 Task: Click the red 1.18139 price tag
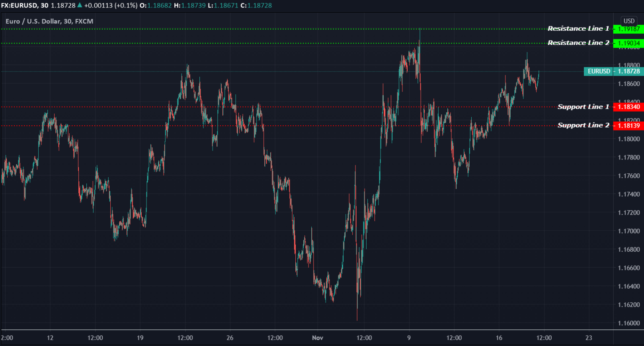point(628,126)
